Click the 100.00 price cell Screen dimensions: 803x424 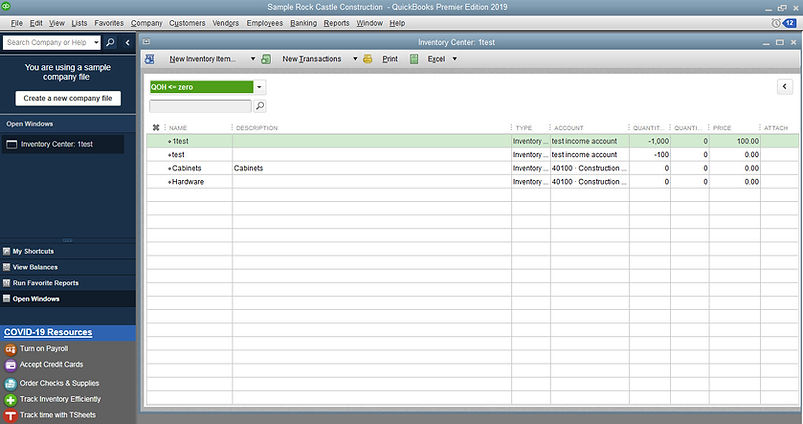[734, 141]
